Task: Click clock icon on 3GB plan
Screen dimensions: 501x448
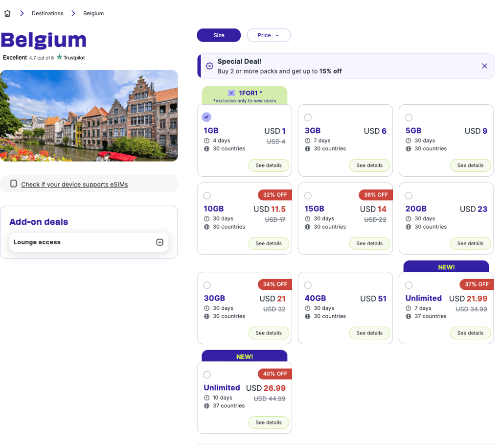Action: 307,141
